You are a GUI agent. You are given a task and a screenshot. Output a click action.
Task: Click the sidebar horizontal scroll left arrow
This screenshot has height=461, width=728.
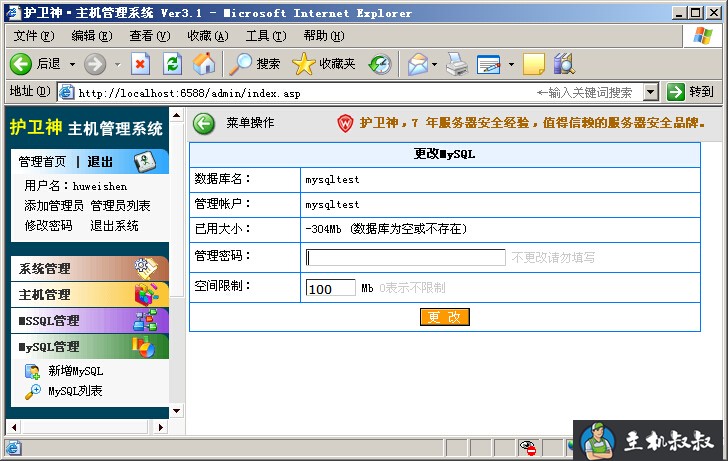(14, 427)
